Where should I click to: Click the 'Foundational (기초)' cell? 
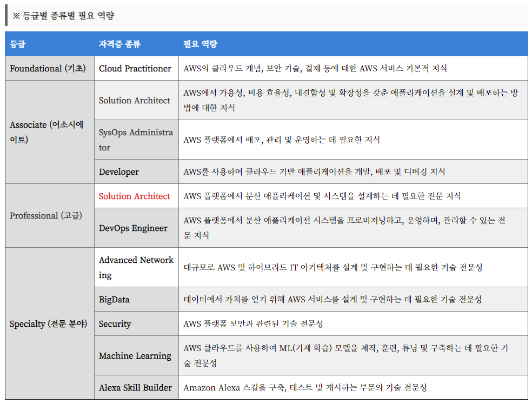pos(50,68)
